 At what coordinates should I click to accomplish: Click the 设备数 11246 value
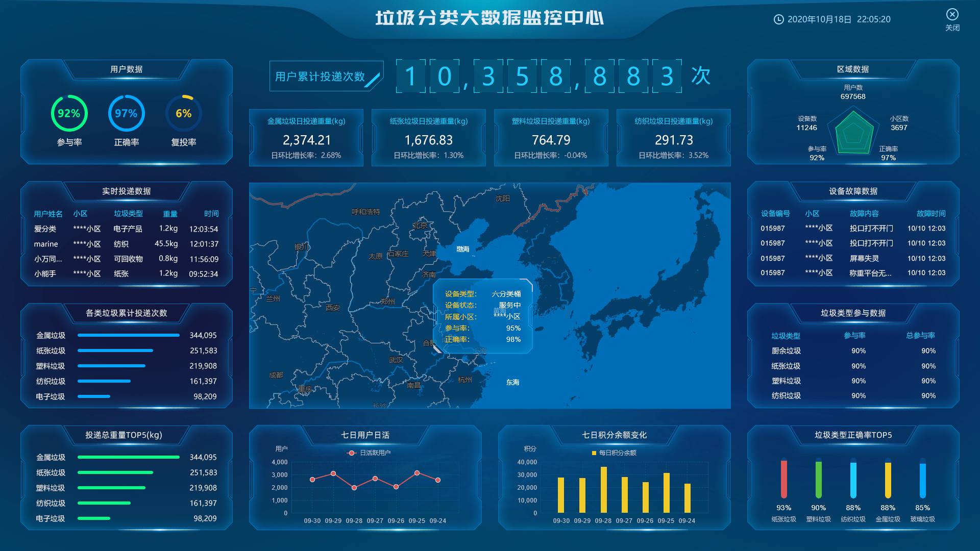pos(806,128)
